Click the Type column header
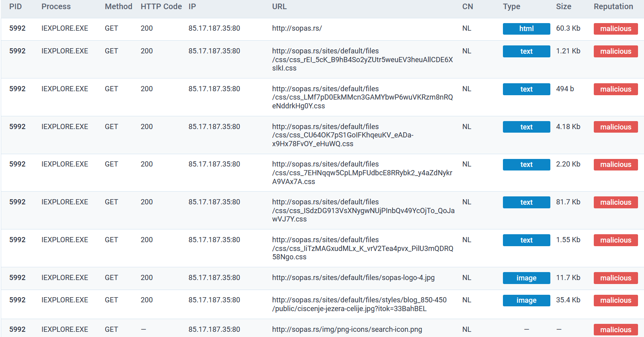The width and height of the screenshot is (644, 337). tap(511, 6)
